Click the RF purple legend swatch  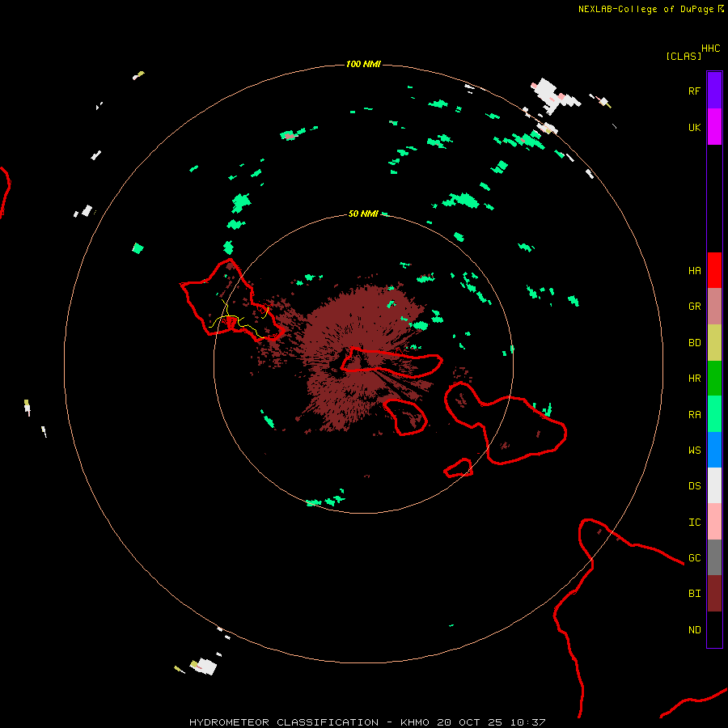pos(714,91)
